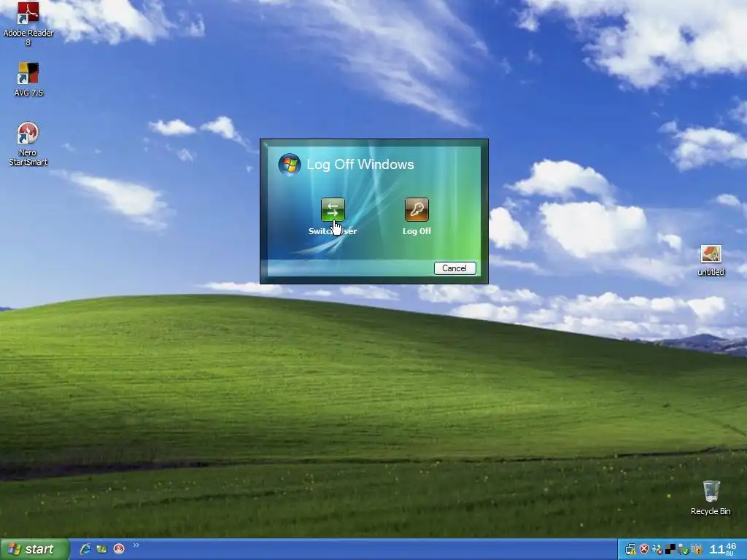Image resolution: width=747 pixels, height=560 pixels.
Task: Click the taskbar clock showing 11:46
Action: click(723, 549)
